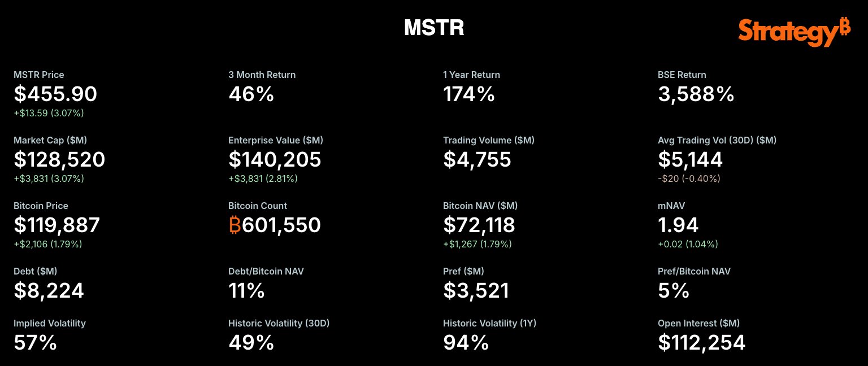Click the orange Bitcoin symbol beside 601,550
The width and height of the screenshot is (868, 366).
point(235,225)
